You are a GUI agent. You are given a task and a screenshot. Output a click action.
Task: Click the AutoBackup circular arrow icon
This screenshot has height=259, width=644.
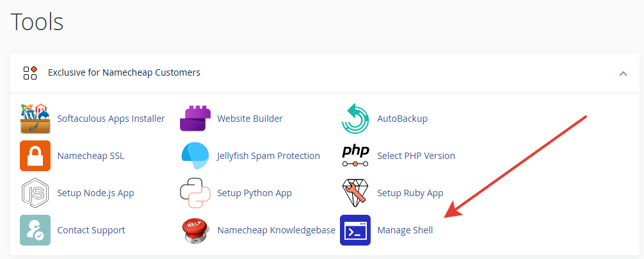coord(355,119)
